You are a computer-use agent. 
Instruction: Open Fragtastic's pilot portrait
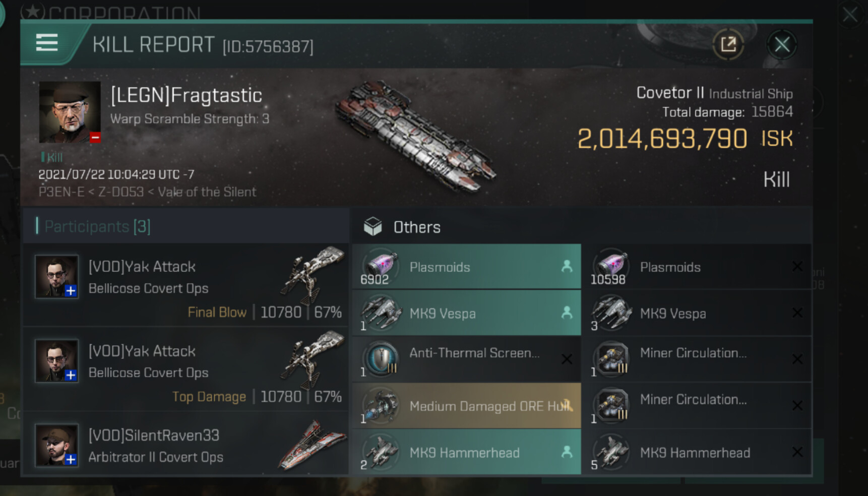pos(70,112)
